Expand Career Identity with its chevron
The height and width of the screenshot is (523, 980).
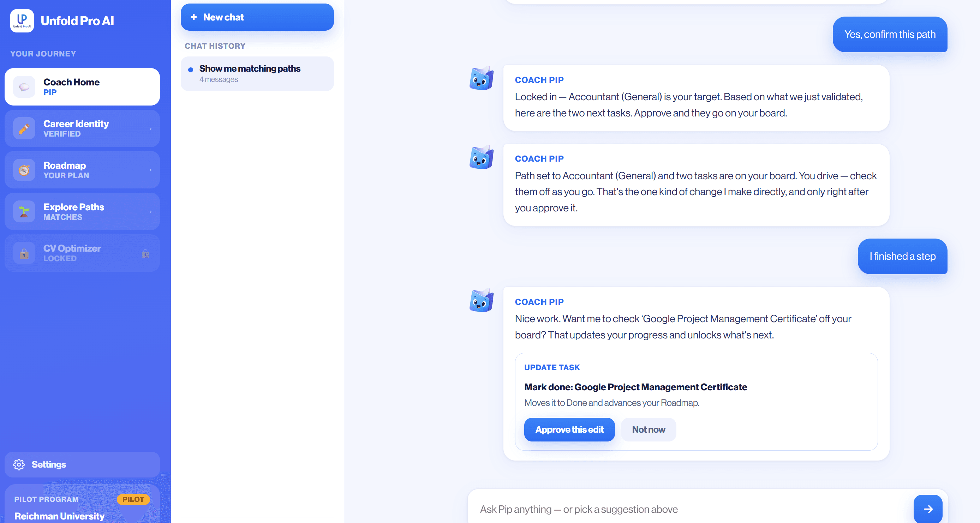tap(151, 129)
